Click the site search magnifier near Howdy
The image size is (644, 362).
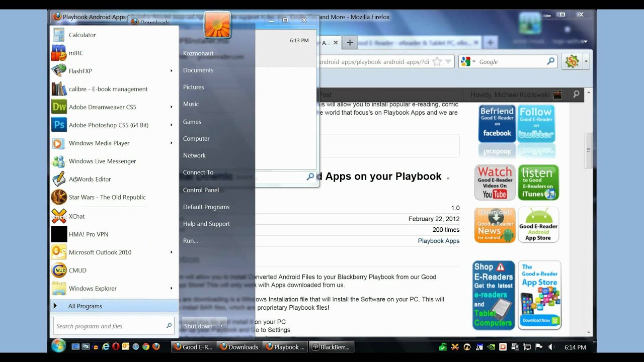coord(576,94)
